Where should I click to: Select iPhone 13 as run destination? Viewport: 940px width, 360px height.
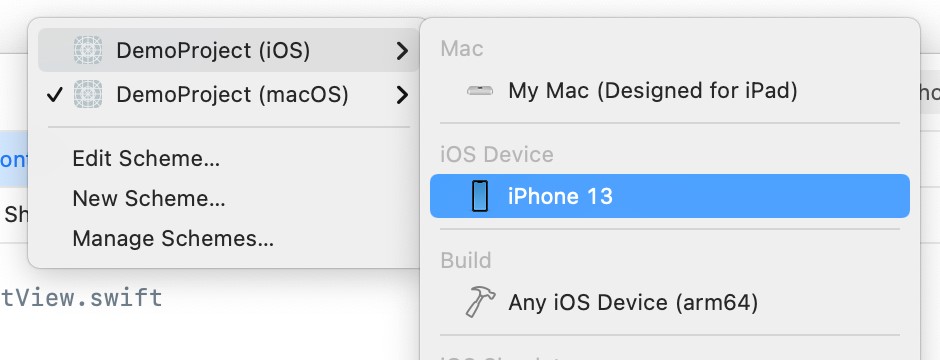[670, 196]
